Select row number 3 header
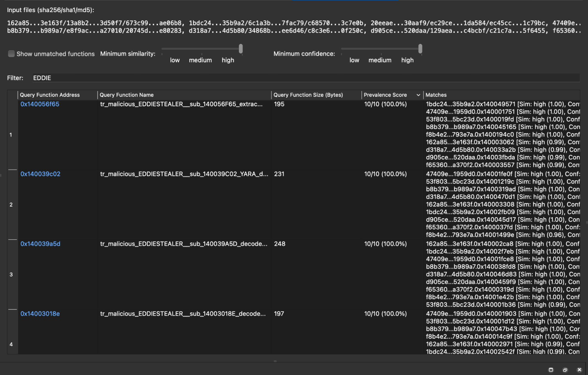Image resolution: width=588 pixels, height=375 pixels. pyautogui.click(x=11, y=274)
